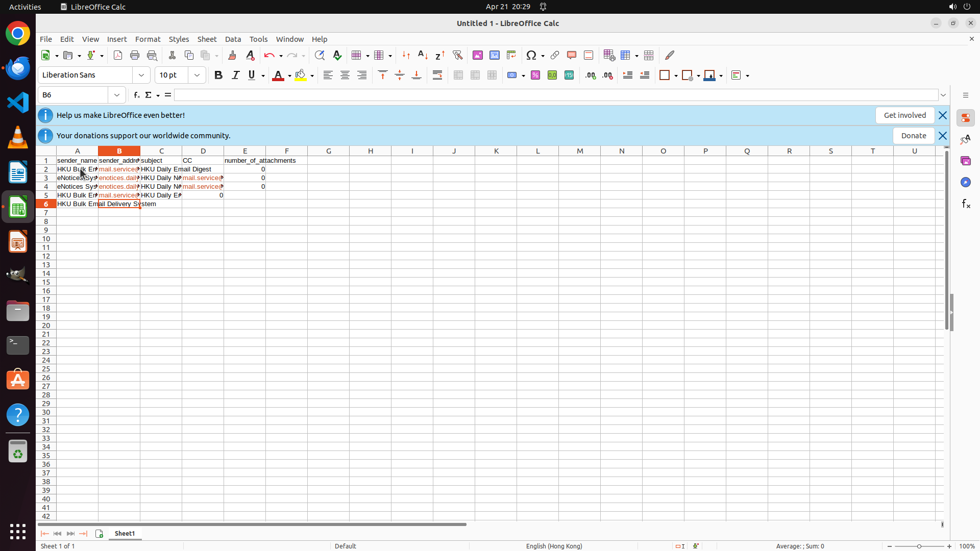Click the Insert Chart icon
Image resolution: width=980 pixels, height=551 pixels.
[494, 55]
